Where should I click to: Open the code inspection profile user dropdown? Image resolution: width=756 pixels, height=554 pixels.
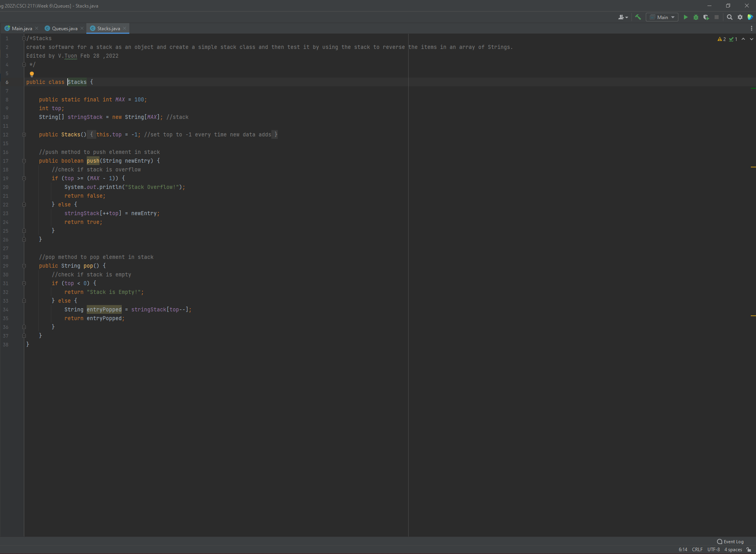pyautogui.click(x=623, y=17)
